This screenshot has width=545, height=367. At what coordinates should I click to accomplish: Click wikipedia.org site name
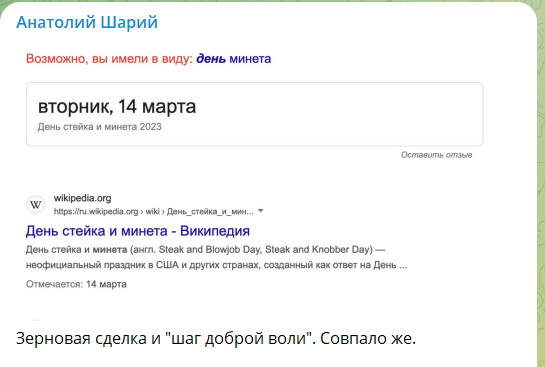click(82, 198)
